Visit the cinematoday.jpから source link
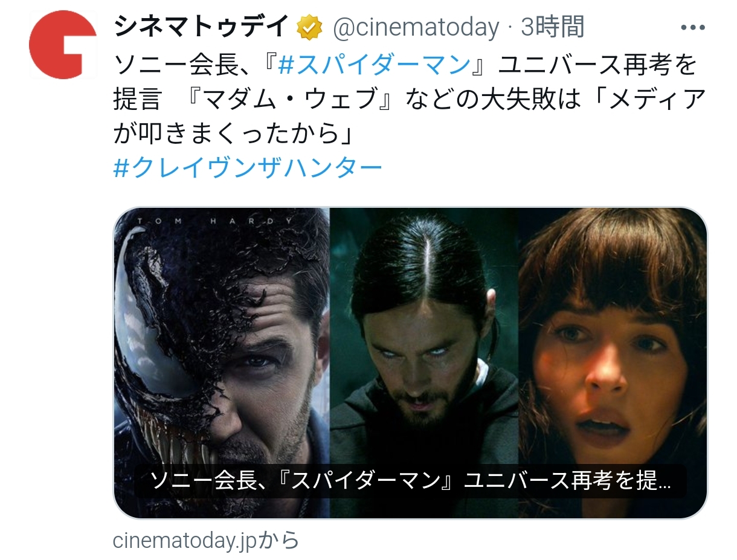Screen dimensions: 737x560 (x=206, y=540)
